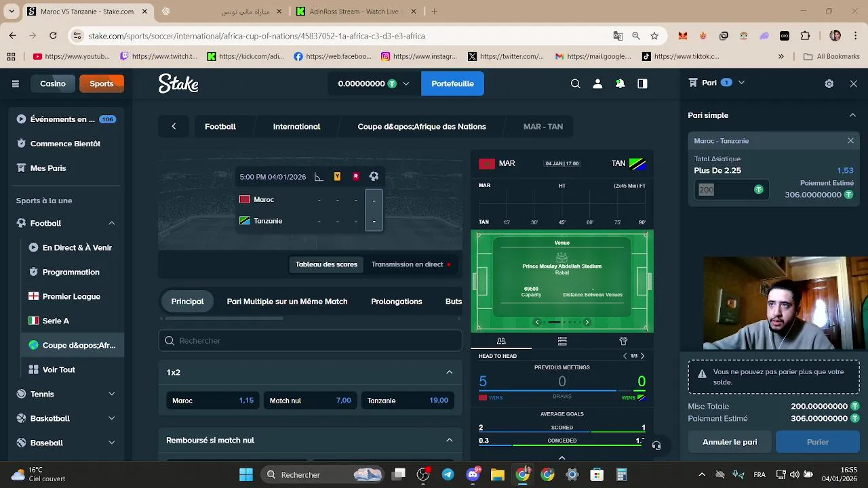The image size is (868, 488).
Task: Click the Rechercher markets search field
Action: [x=310, y=341]
